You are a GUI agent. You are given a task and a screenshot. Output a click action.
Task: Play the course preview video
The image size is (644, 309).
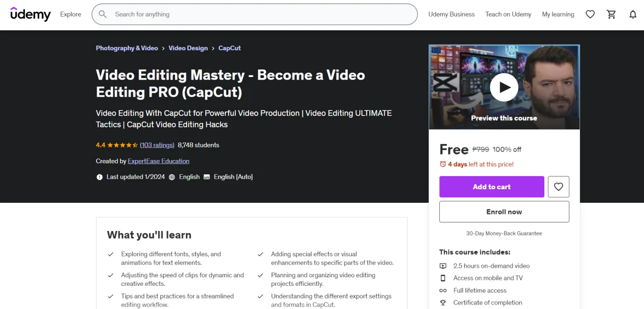[504, 87]
